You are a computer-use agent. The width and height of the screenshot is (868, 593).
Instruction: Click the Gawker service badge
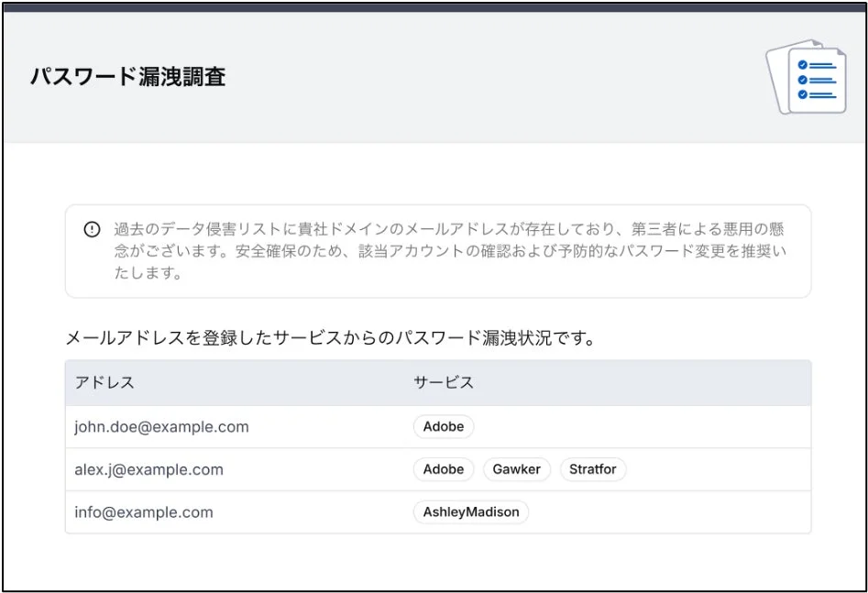click(516, 469)
